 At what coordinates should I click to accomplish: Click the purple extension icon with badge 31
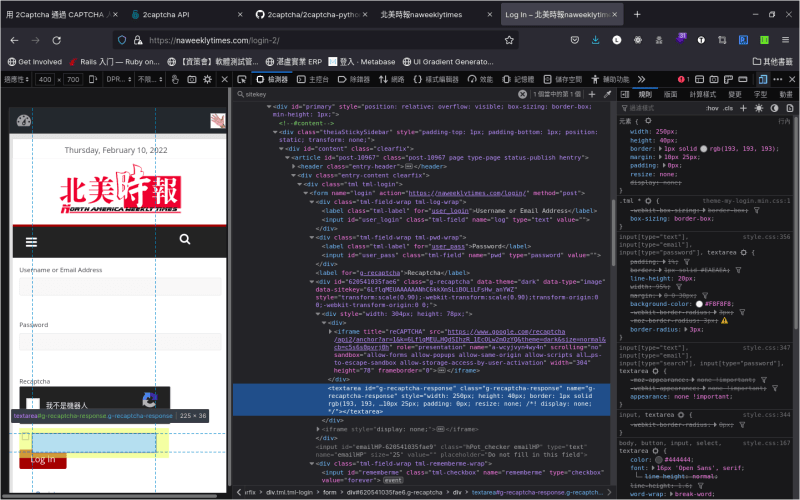click(681, 39)
